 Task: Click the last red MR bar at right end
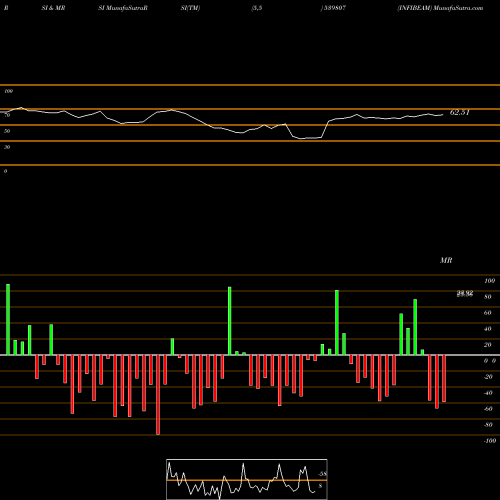tap(444, 378)
